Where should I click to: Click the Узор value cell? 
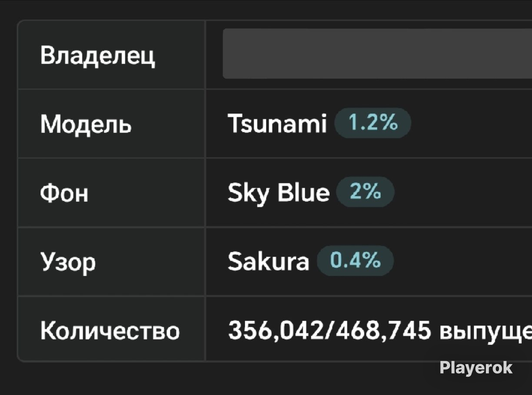pyautogui.click(x=369, y=261)
